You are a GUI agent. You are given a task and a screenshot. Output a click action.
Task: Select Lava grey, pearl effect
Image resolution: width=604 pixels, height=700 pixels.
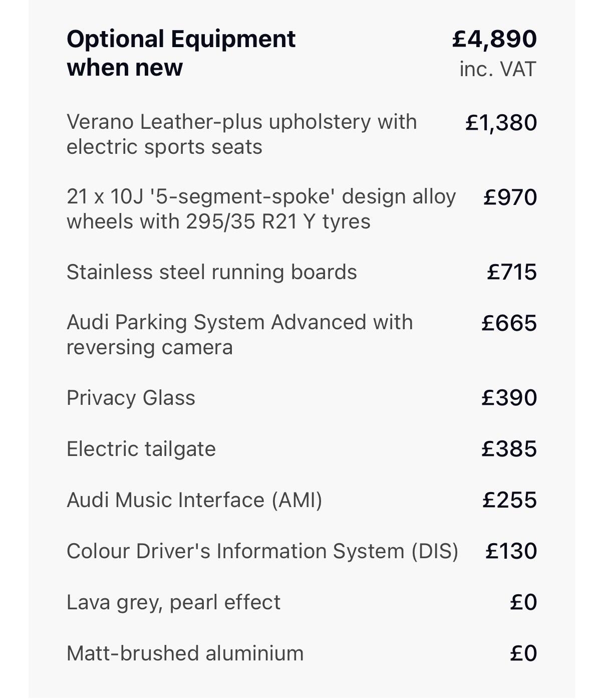[173, 602]
